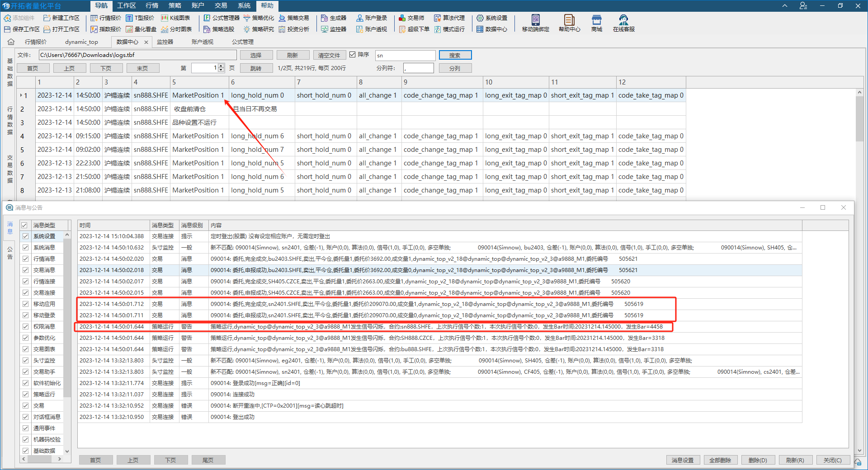Image resolution: width=868 pixels, height=470 pixels.
Task: Uncheck 权限消息 message type
Action: [25, 326]
